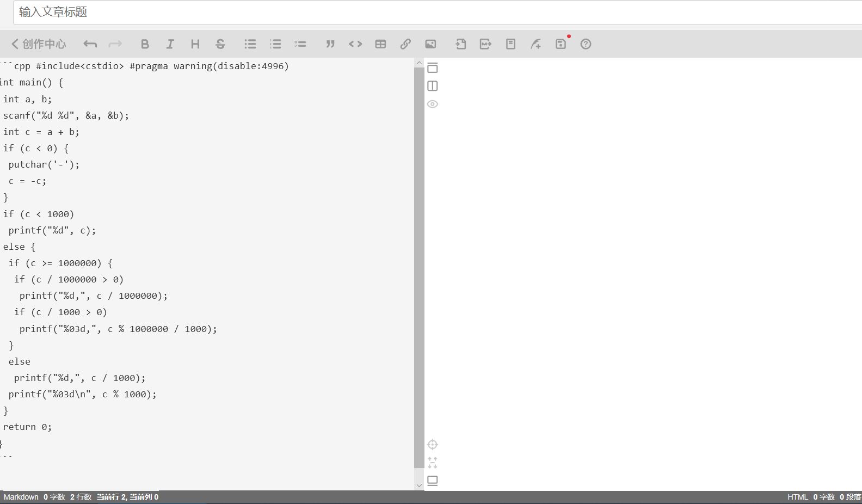Click the editor vertical scrollbar thumb
Screen dimensions: 862x504
coord(419,267)
